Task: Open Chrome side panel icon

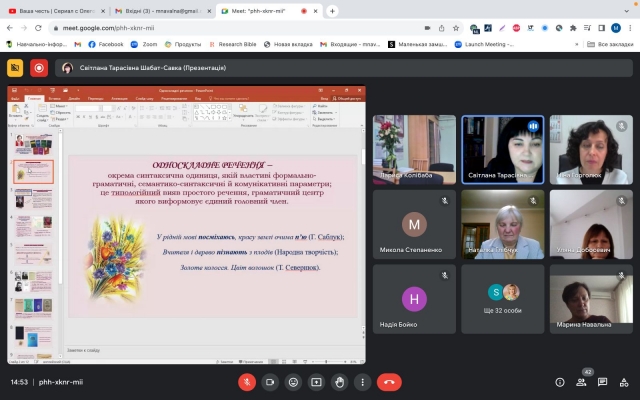Action: point(602,28)
